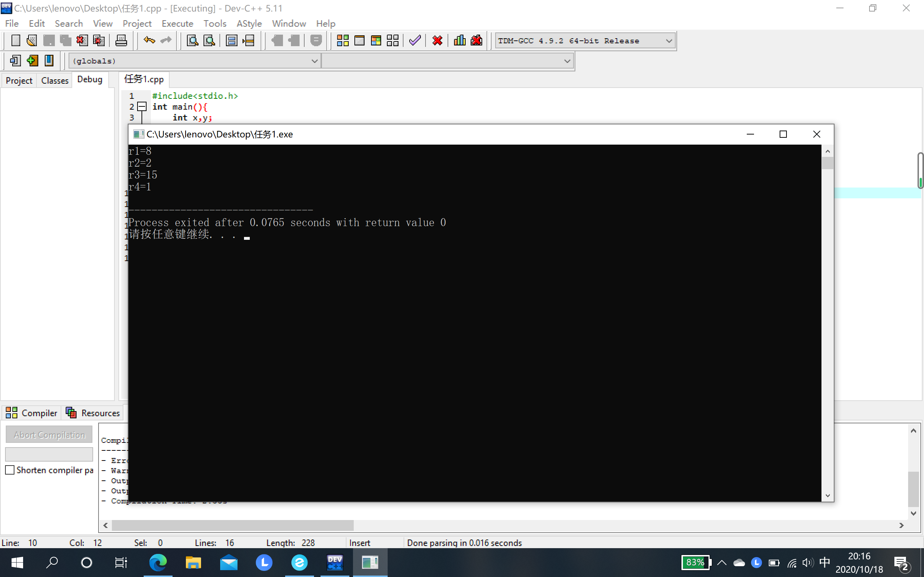Screen dimensions: 924x577
Task: Click the Find magnifier icon
Action: click(192, 40)
